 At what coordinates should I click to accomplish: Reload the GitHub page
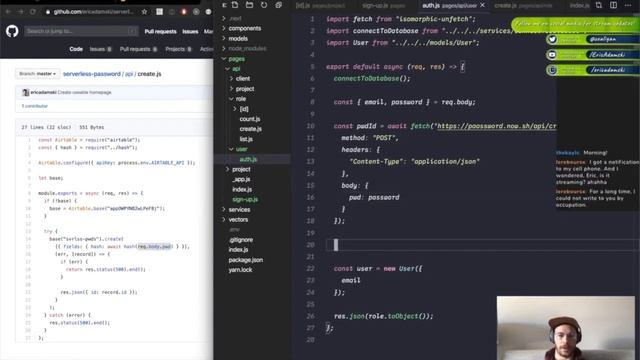(33, 12)
